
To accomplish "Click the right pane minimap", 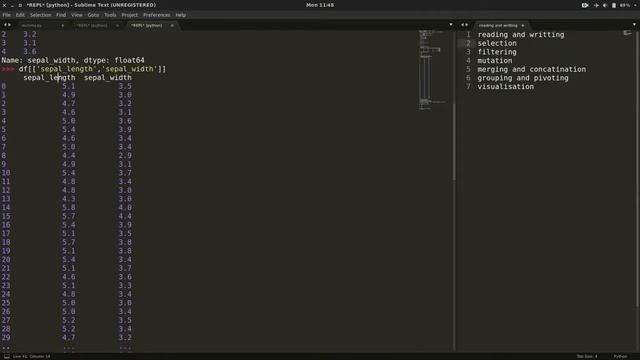I will 627,33.
